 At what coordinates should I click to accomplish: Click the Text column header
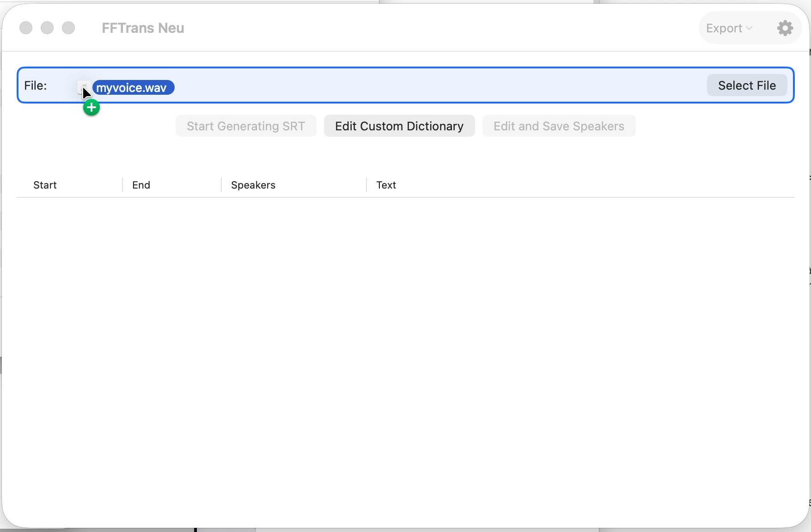click(386, 185)
